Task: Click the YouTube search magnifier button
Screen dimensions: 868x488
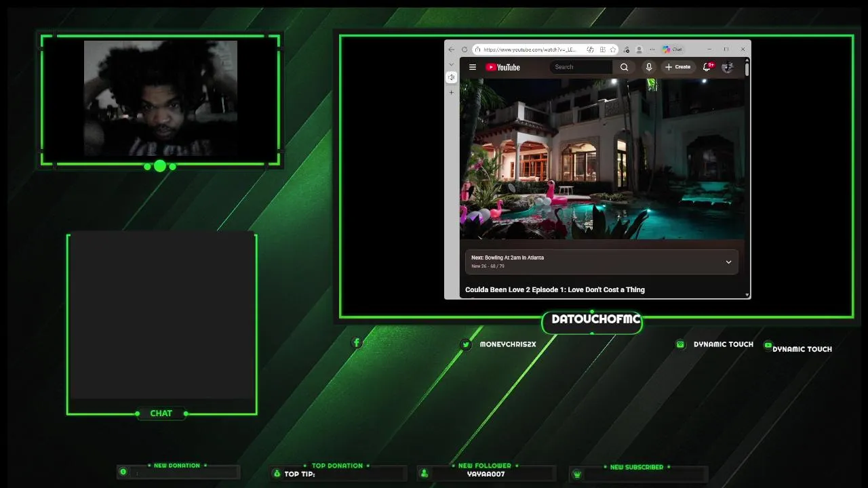Action: [x=624, y=67]
